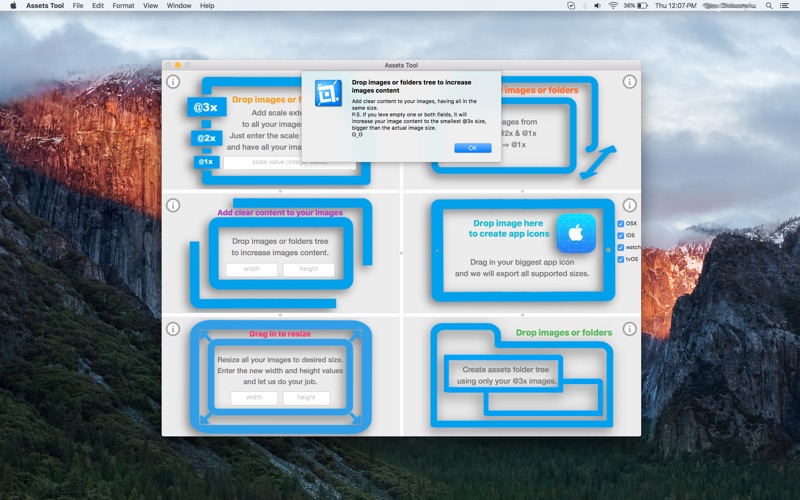Open the Edit menu
The width and height of the screenshot is (800, 500).
tap(98, 6)
